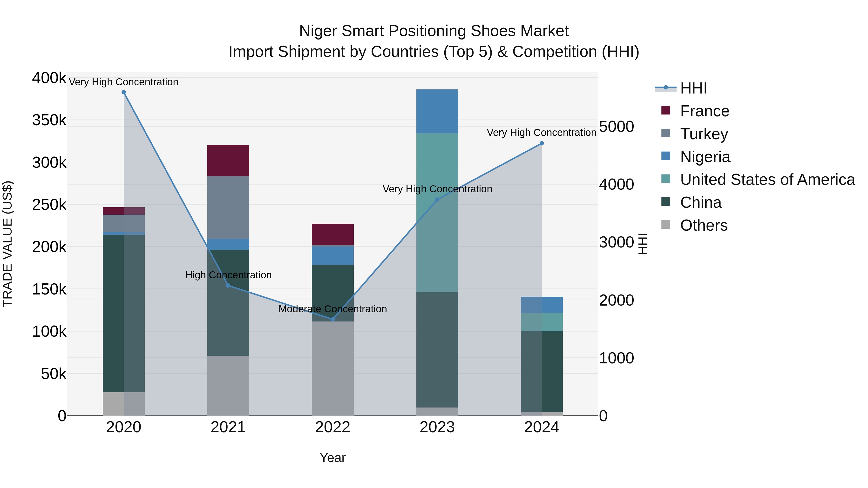Click the 'TRADE VALUE (US$)' axis title
Screen dimensions: 868x488
click(x=7, y=244)
